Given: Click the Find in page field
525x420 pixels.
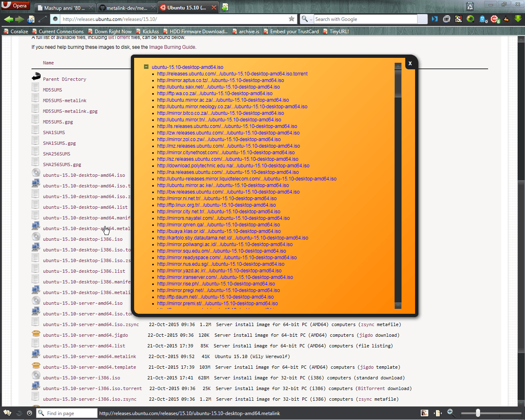Looking at the screenshot, I should (x=71, y=413).
